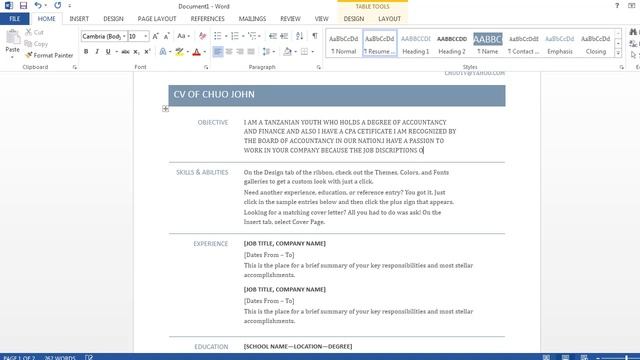Center align the paragraph
Image resolution: width=640 pixels, height=360 pixels.
pyautogui.click(x=229, y=52)
